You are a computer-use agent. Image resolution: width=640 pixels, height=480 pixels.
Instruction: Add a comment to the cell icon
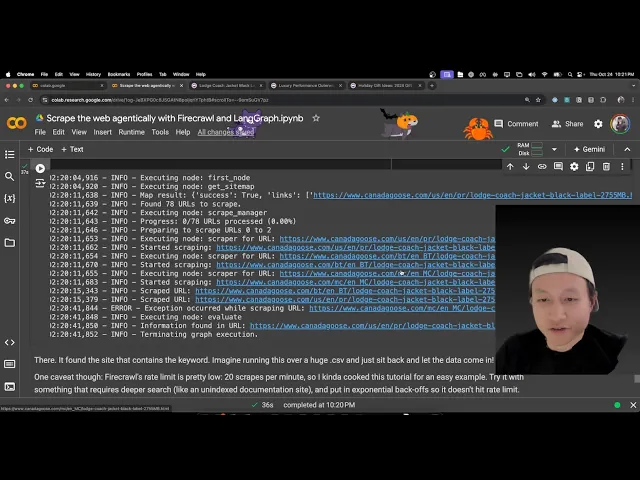(x=558, y=167)
